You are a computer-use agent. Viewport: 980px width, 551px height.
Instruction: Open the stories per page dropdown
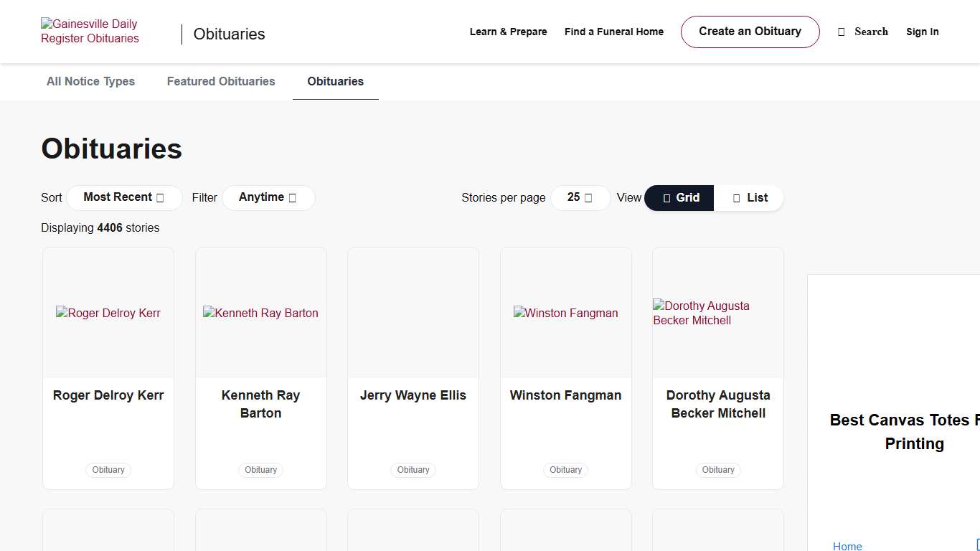pyautogui.click(x=580, y=197)
